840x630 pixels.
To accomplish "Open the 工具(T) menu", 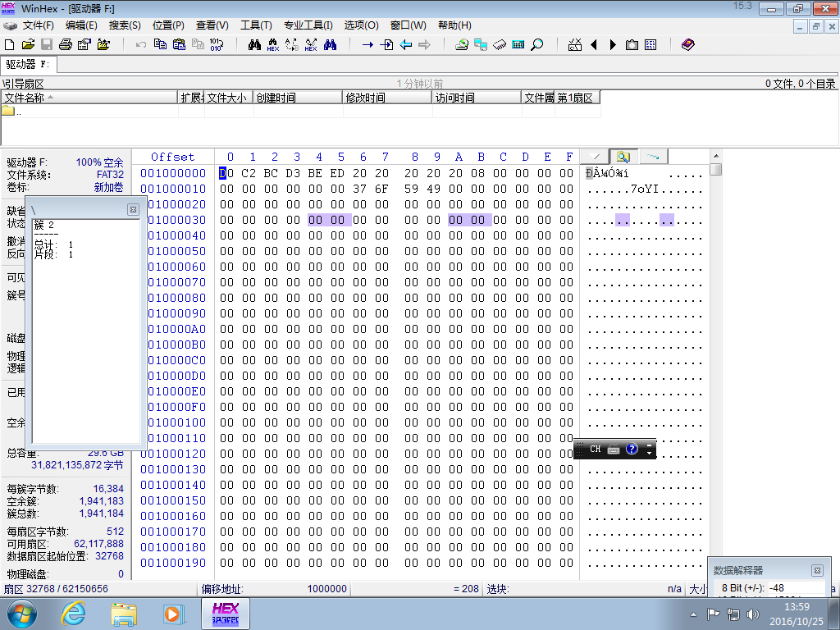I will point(256,25).
